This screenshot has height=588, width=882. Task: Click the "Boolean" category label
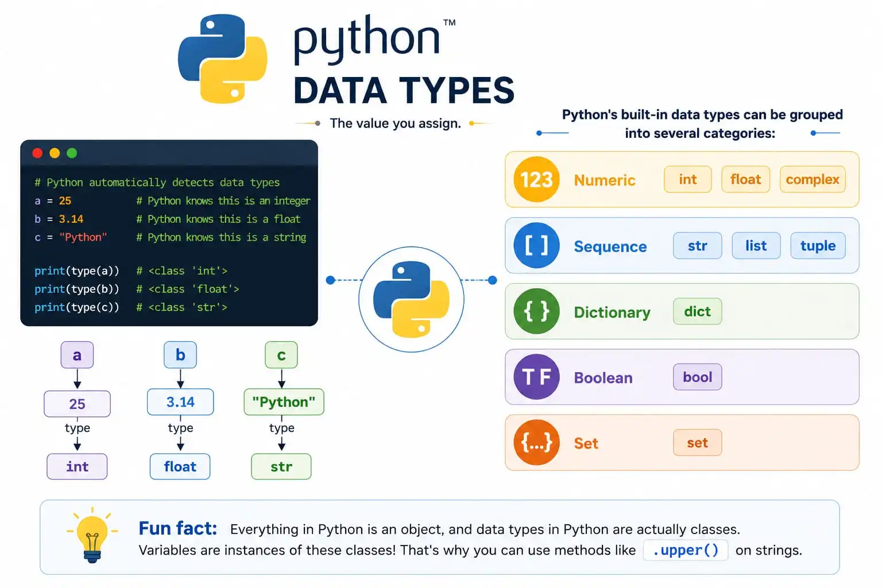[x=603, y=378]
